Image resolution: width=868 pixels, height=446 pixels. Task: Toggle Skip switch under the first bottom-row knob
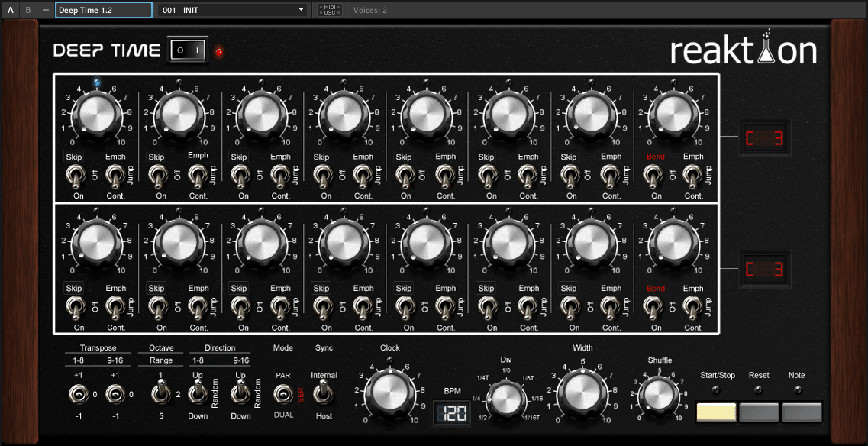(74, 308)
